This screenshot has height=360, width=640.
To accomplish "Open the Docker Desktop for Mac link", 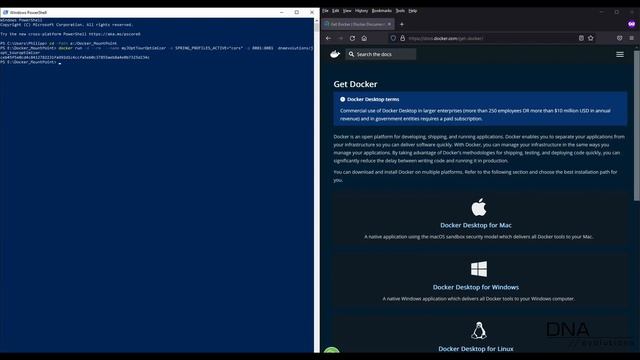I will tap(476, 225).
